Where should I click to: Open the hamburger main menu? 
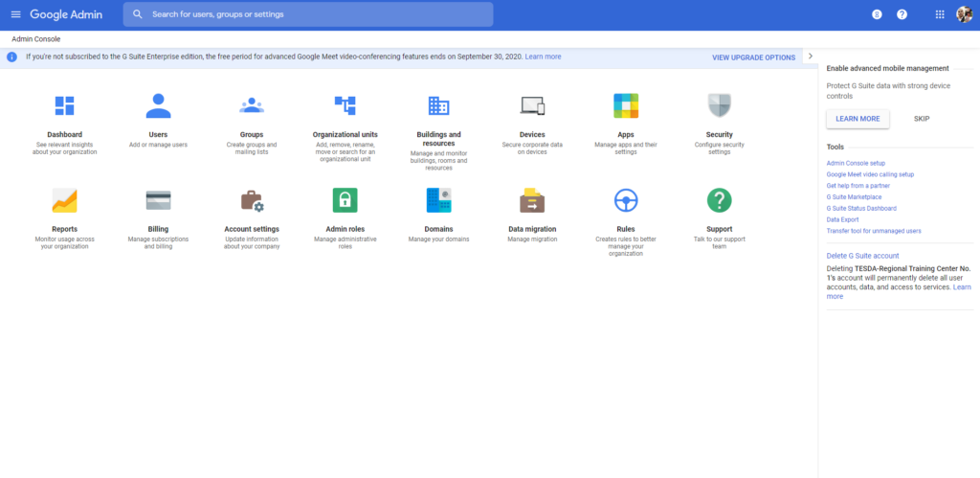coord(15,14)
